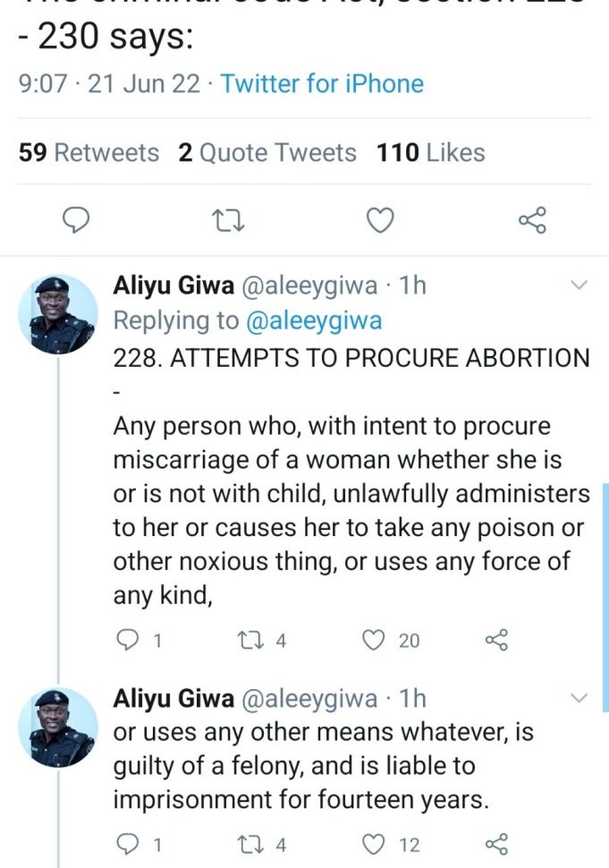609x868 pixels.
Task: Open the Twitter for iPhone link
Action: pyautogui.click(x=322, y=84)
